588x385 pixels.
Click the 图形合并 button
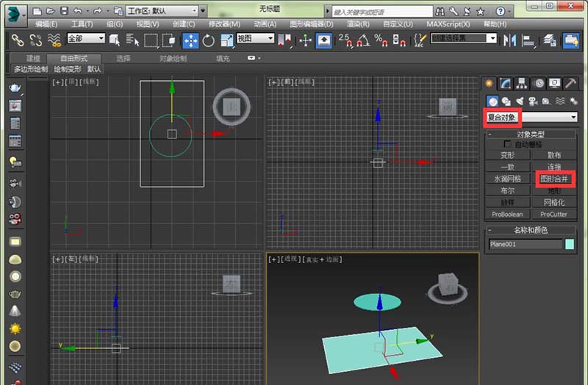point(554,179)
